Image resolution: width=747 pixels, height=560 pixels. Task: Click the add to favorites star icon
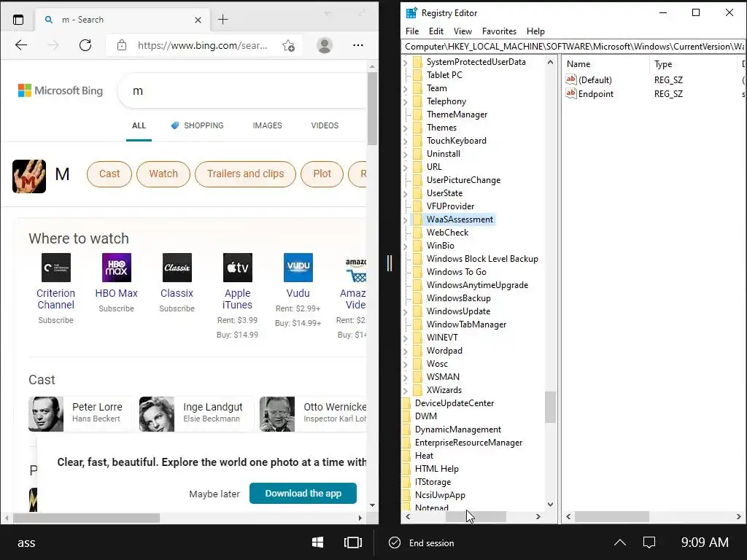[x=288, y=45]
